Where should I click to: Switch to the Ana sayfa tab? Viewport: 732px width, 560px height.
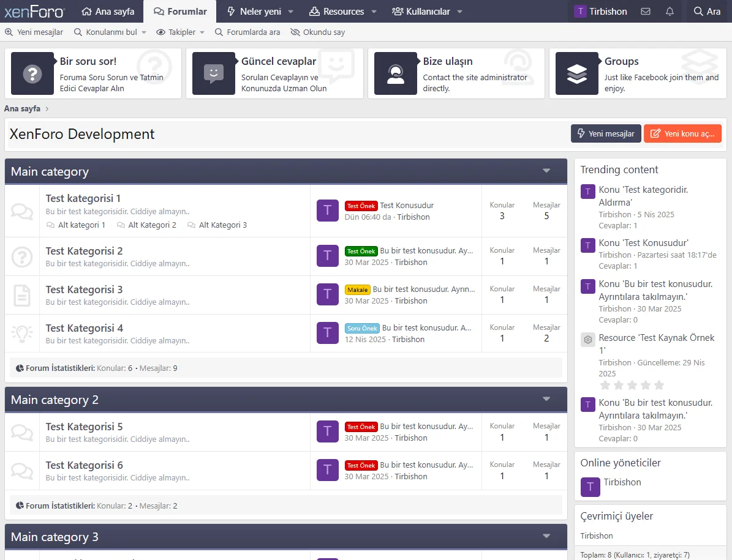click(108, 12)
